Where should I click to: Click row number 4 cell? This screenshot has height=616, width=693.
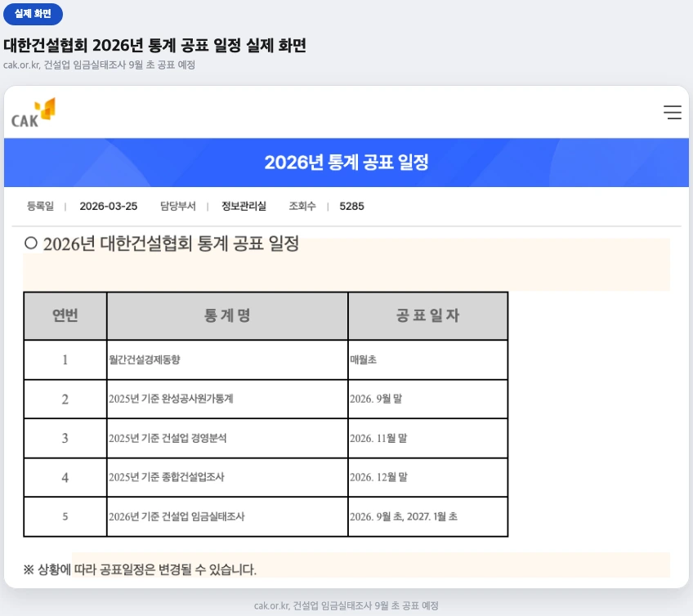(65, 477)
